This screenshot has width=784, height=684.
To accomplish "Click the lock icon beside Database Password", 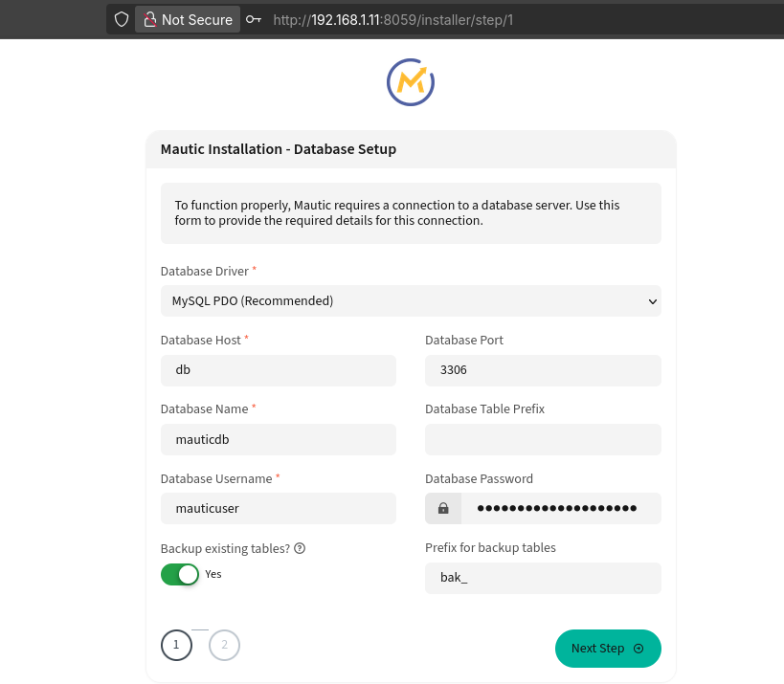I will (443, 509).
